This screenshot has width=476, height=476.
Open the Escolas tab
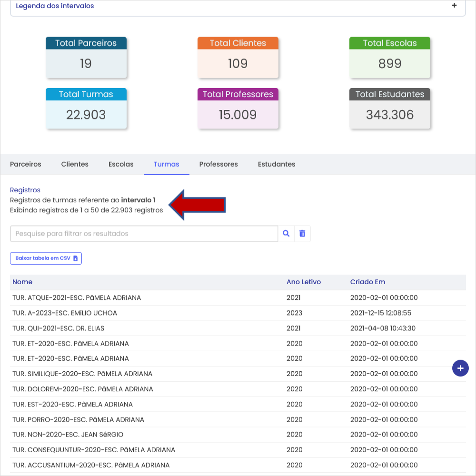click(x=121, y=164)
